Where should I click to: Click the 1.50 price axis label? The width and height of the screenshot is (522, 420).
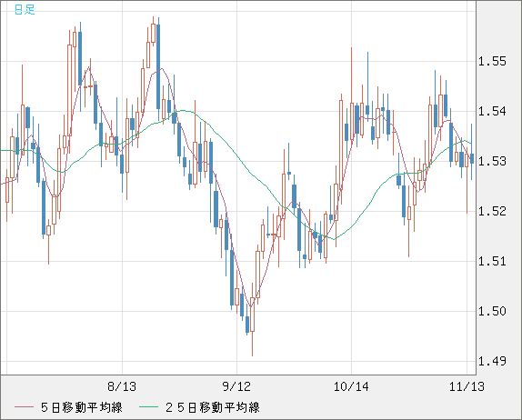[492, 311]
